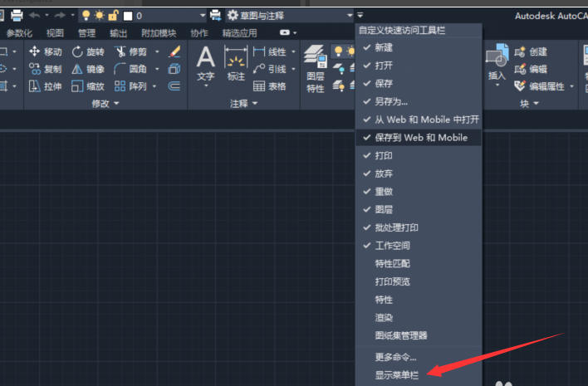Uncheck 重做 in the customize menu
This screenshot has width=588, height=386.
click(418, 192)
